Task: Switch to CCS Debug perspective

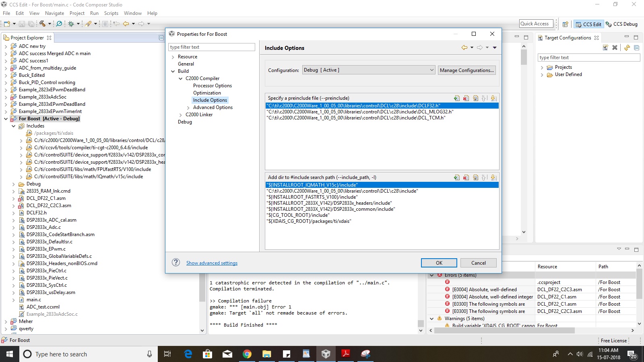Action: click(621, 24)
